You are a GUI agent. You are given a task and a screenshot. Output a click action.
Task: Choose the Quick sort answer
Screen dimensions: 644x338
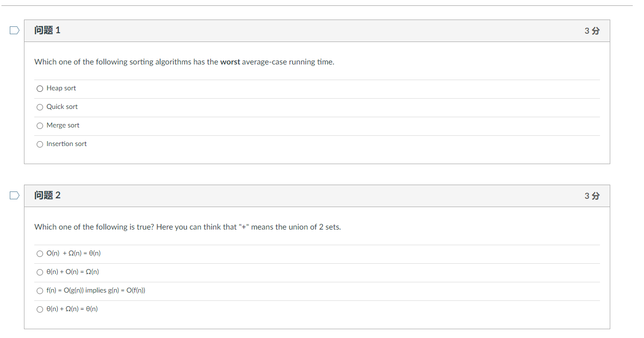click(40, 107)
